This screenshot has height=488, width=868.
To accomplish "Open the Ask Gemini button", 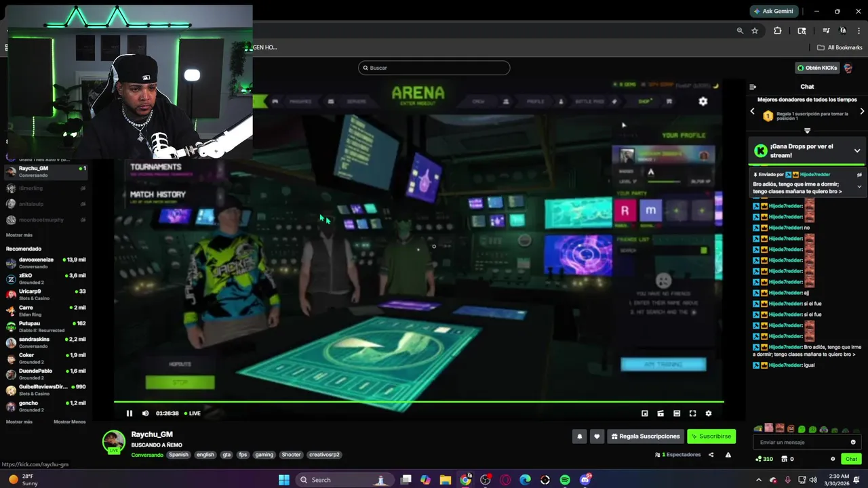I will coord(774,11).
